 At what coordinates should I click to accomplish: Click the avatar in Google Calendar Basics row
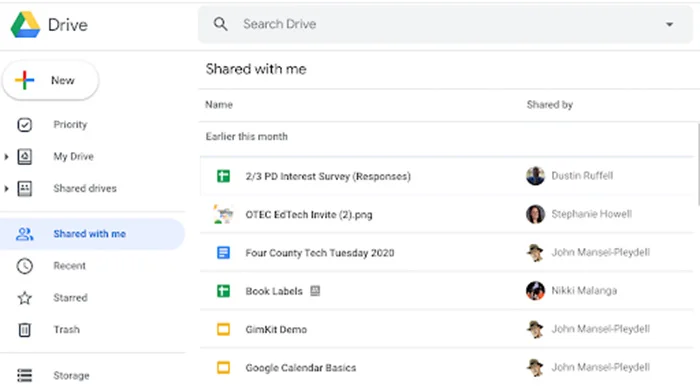click(x=535, y=368)
